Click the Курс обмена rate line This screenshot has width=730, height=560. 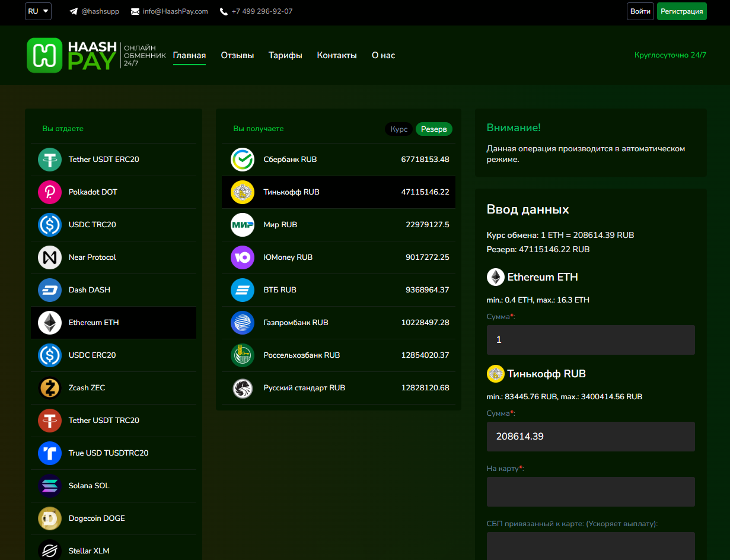[560, 236]
